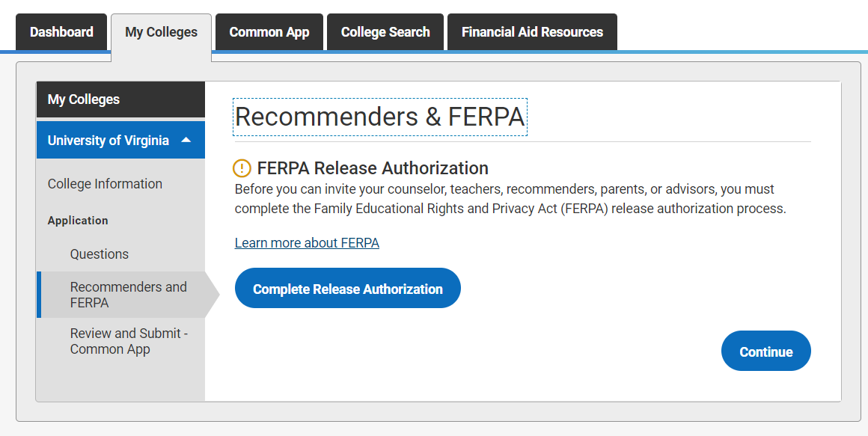This screenshot has width=868, height=436.
Task: Switch to the My Colleges tab
Action: pos(161,33)
